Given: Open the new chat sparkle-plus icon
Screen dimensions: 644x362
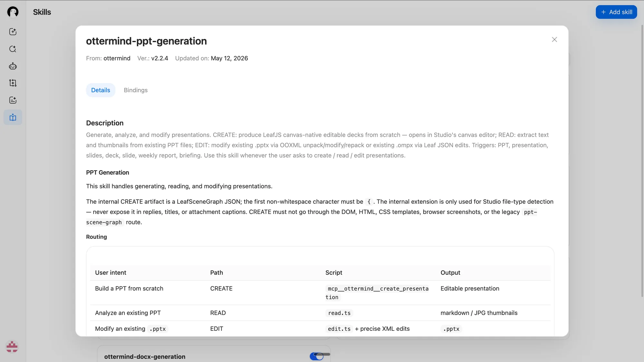Looking at the screenshot, I should (13, 32).
